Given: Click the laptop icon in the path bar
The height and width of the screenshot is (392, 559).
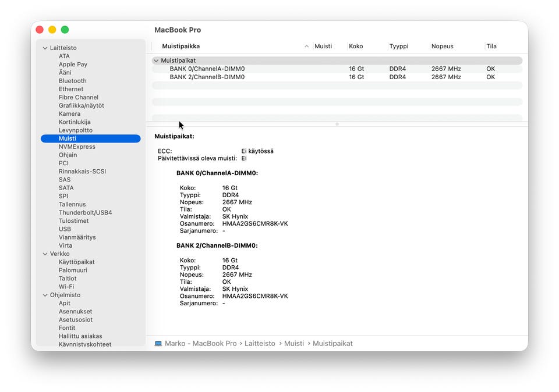Looking at the screenshot, I should [x=158, y=344].
